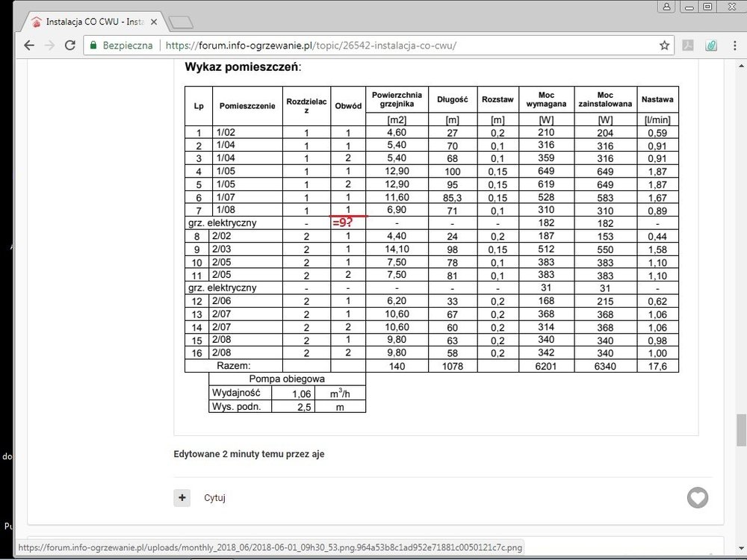This screenshot has height=560, width=747.
Task: Click the PDF extension icon
Action: tap(689, 45)
